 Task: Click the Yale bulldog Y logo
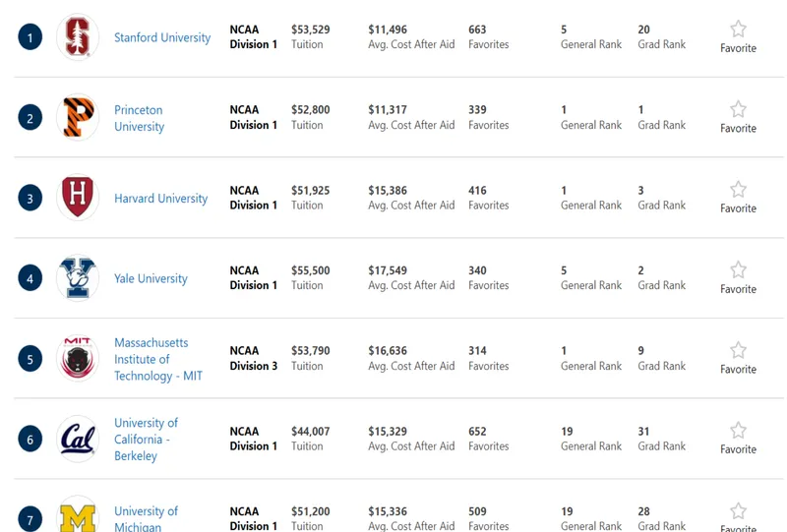point(78,277)
